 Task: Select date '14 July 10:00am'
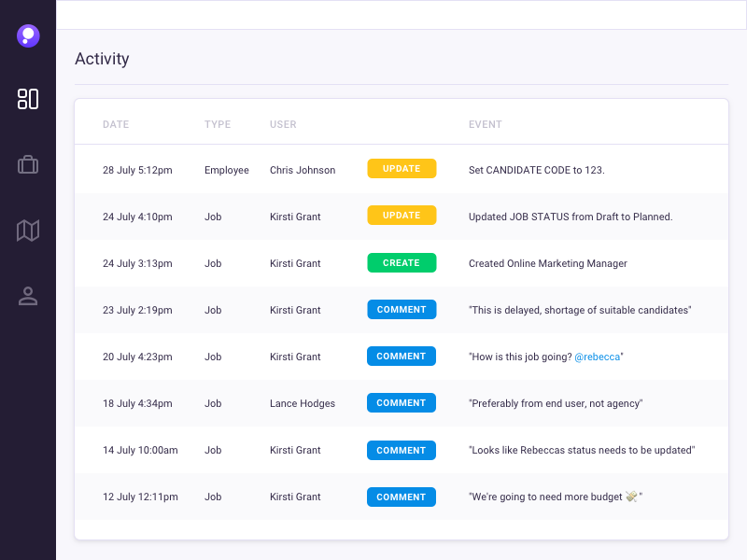(140, 450)
